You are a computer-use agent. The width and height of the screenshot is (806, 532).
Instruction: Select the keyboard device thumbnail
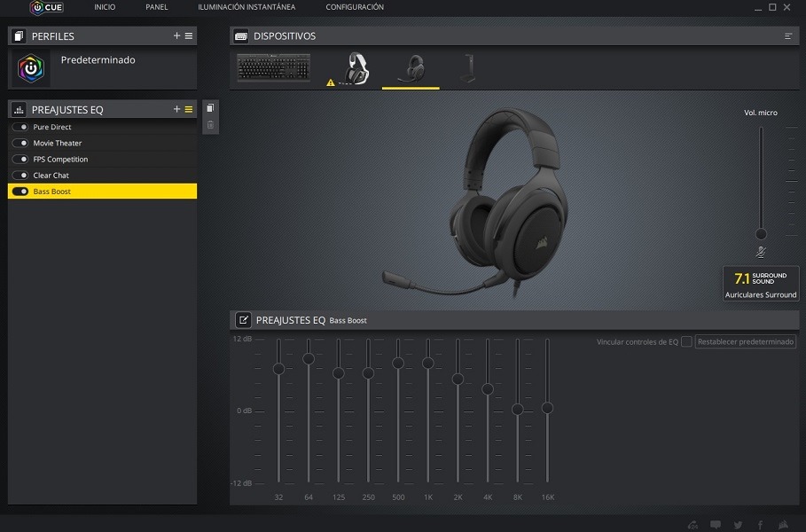click(273, 68)
